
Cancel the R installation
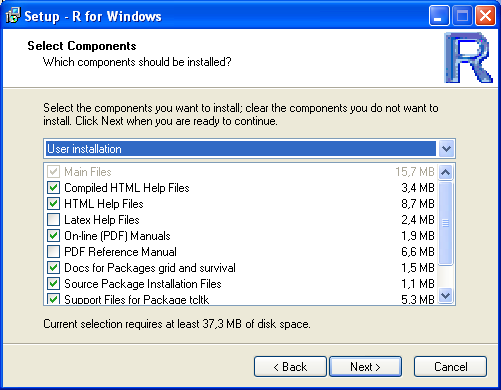450,367
